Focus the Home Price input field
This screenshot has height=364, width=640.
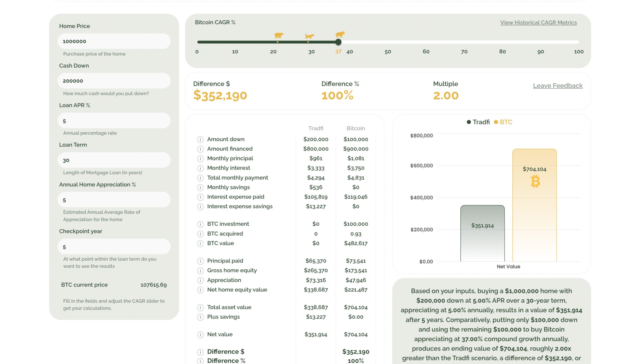point(114,41)
